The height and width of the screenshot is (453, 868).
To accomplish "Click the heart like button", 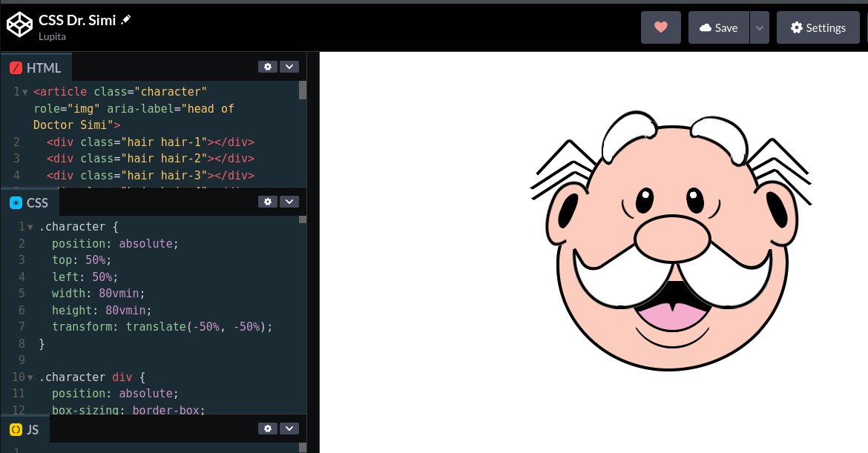I will point(660,27).
